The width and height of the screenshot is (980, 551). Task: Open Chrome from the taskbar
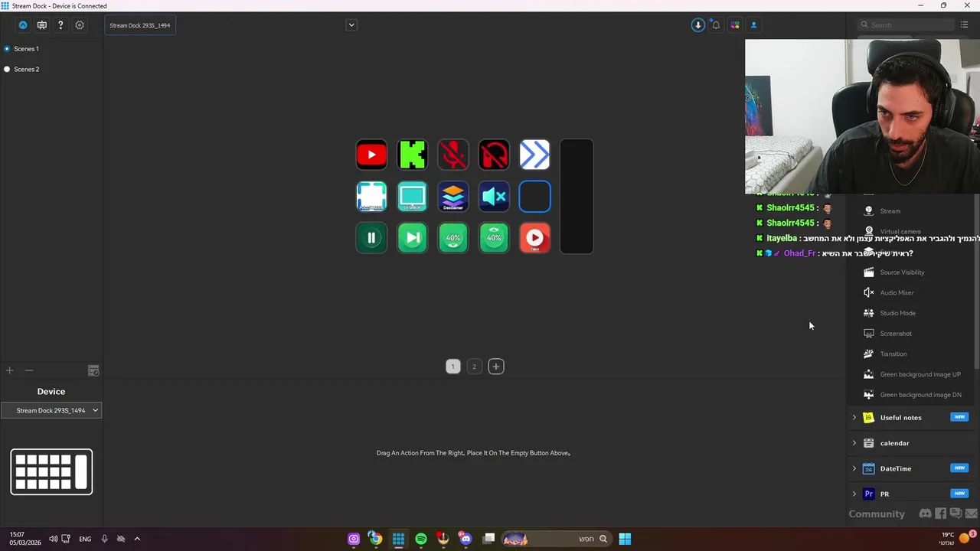pyautogui.click(x=375, y=539)
